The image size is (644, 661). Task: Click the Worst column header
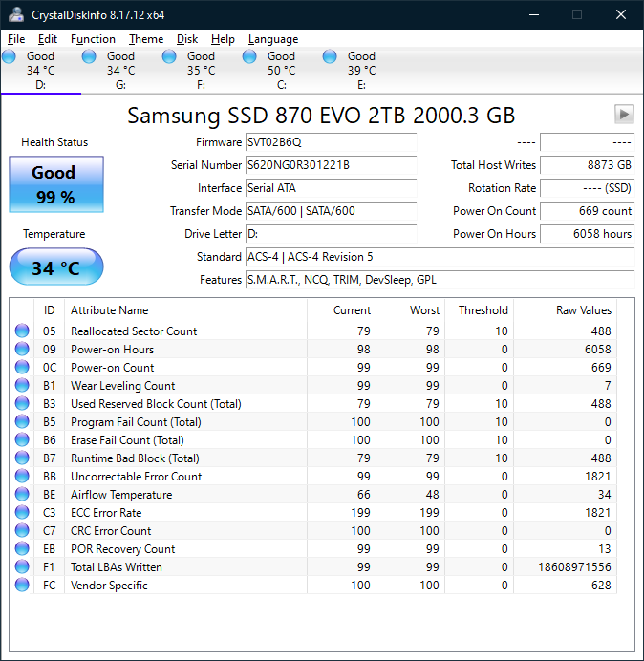click(x=410, y=310)
